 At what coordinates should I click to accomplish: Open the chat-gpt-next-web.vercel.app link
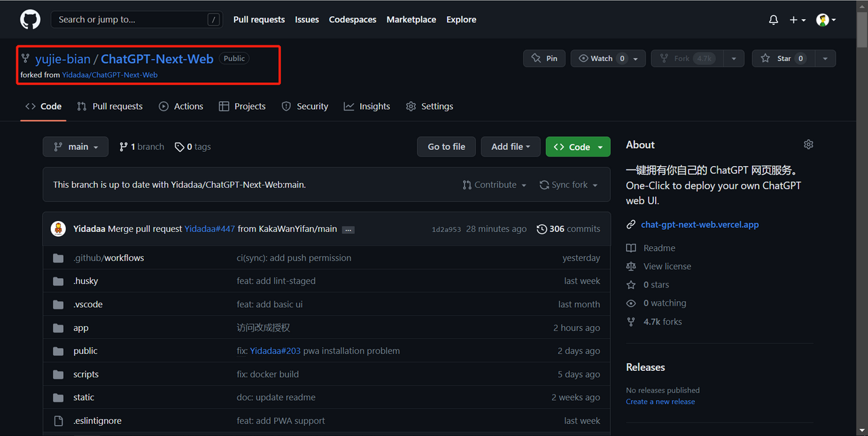[699, 224]
